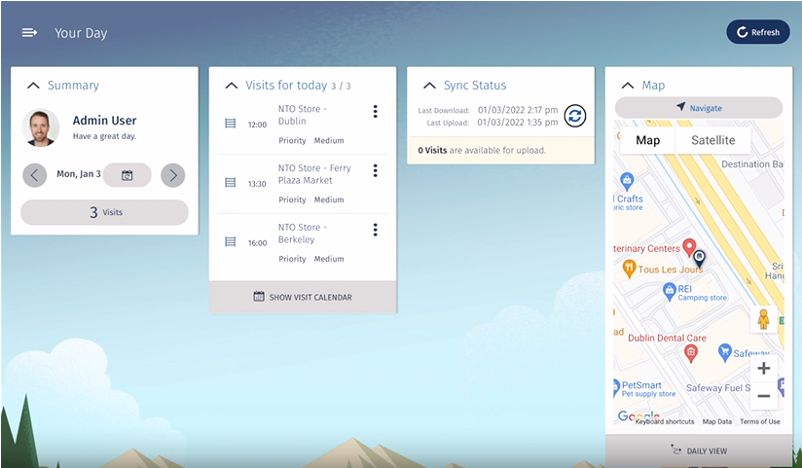
Task: Click the sync refresh circular icon
Action: (575, 116)
